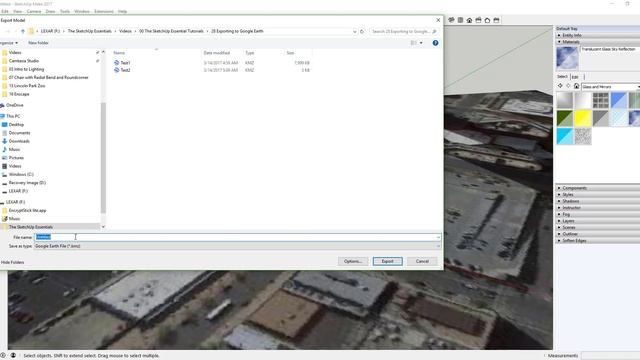Click the sixth warehouse toolbar icon
The width and height of the screenshot is (640, 360).
coord(496,20)
